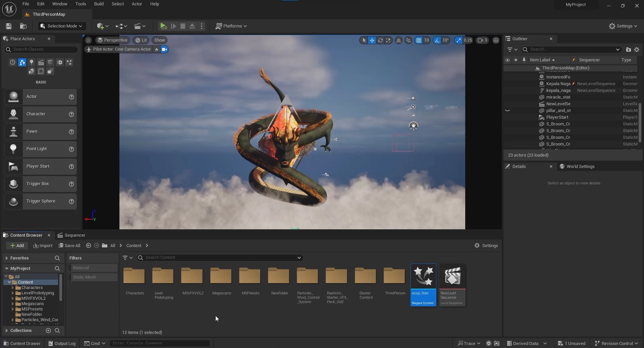Click the eject icon to stop piloting the camera
This screenshot has width=644, height=348.
(156, 49)
